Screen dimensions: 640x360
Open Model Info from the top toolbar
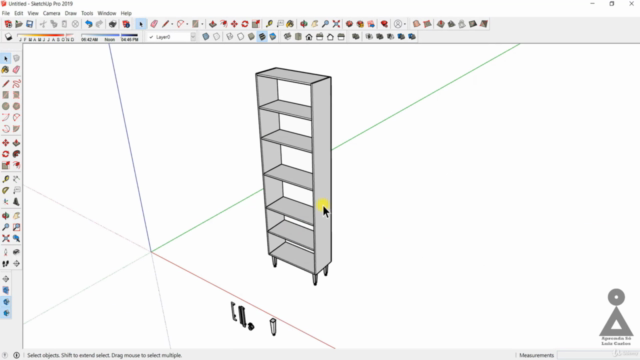coord(126,24)
